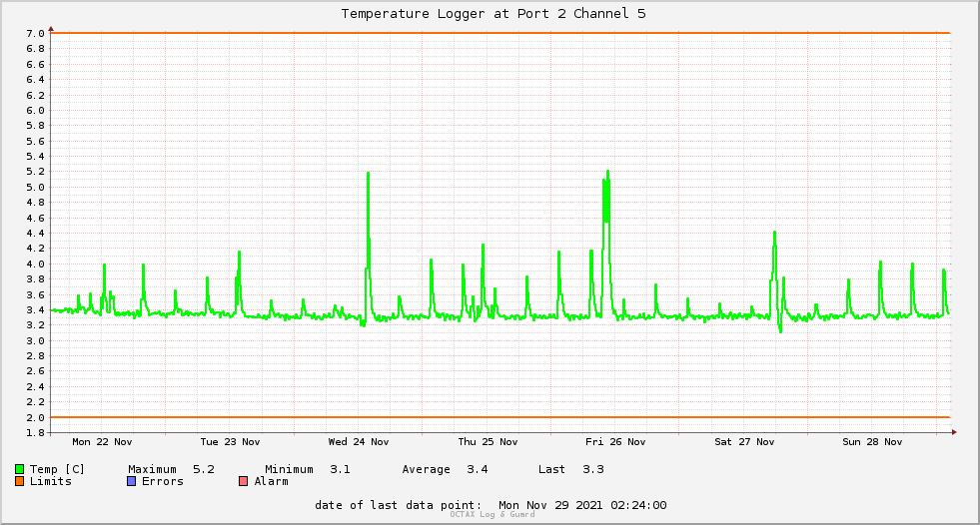Select the chart title 'Temperature Logger at Port 2 Channel 5'

pos(493,13)
